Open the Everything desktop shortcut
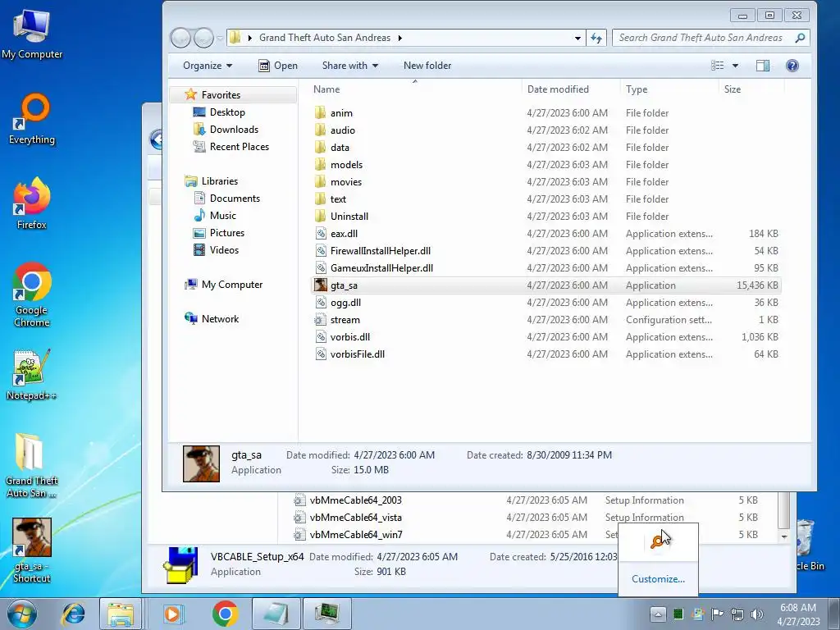 (32, 120)
